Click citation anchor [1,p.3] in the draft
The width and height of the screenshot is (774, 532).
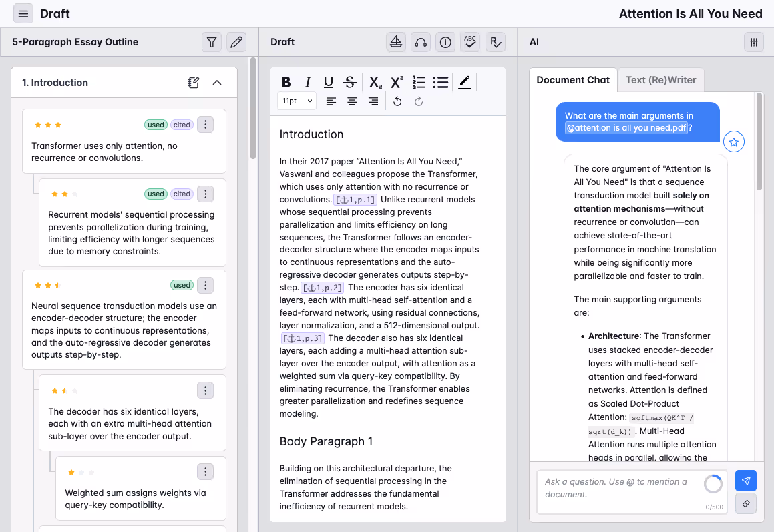click(x=303, y=338)
